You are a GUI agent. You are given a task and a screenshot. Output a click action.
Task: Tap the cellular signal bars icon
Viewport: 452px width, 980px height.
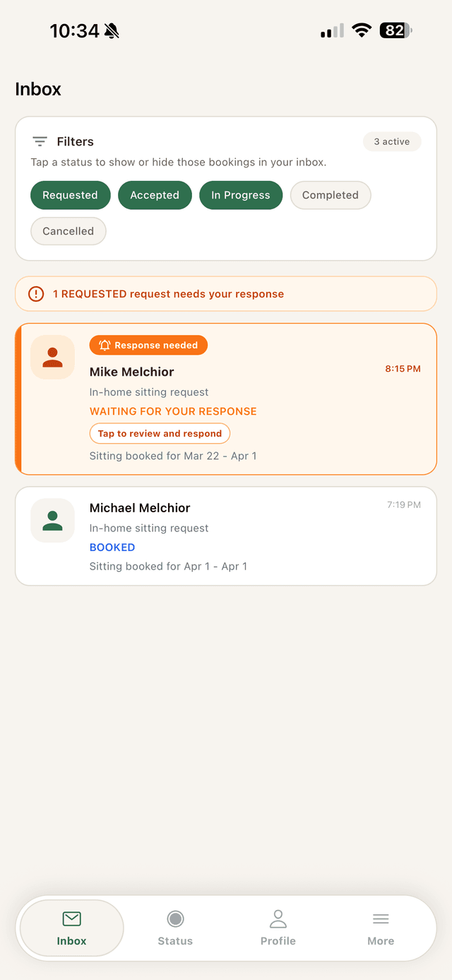pos(332,30)
